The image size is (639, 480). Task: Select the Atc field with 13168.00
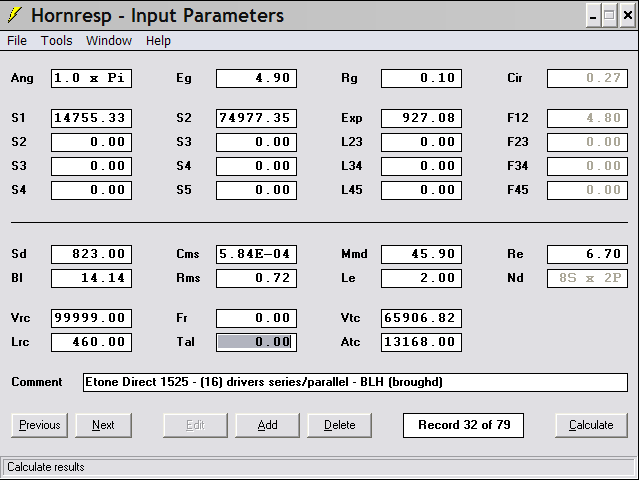(x=421, y=342)
